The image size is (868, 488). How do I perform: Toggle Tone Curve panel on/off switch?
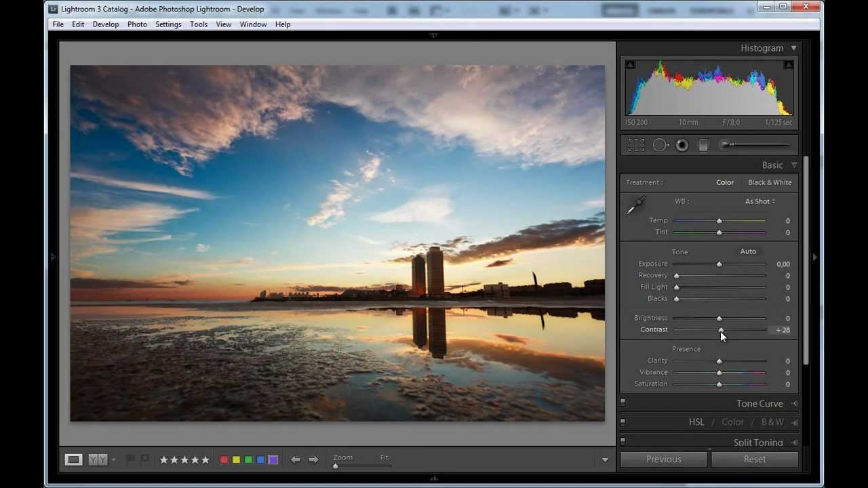tap(623, 403)
